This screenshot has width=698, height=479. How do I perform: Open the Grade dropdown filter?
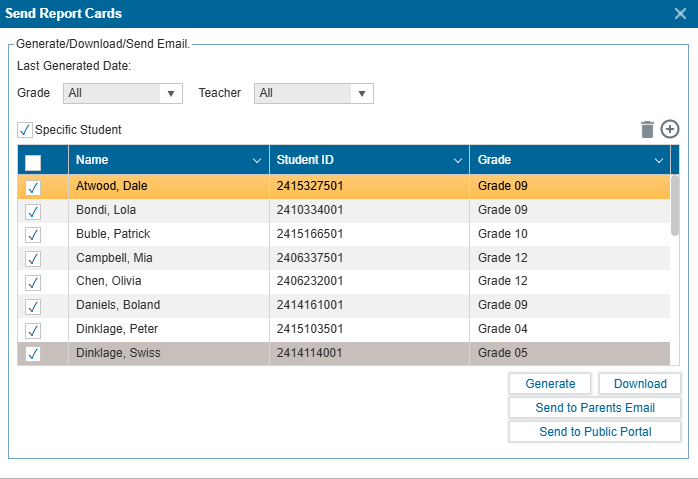[x=122, y=93]
